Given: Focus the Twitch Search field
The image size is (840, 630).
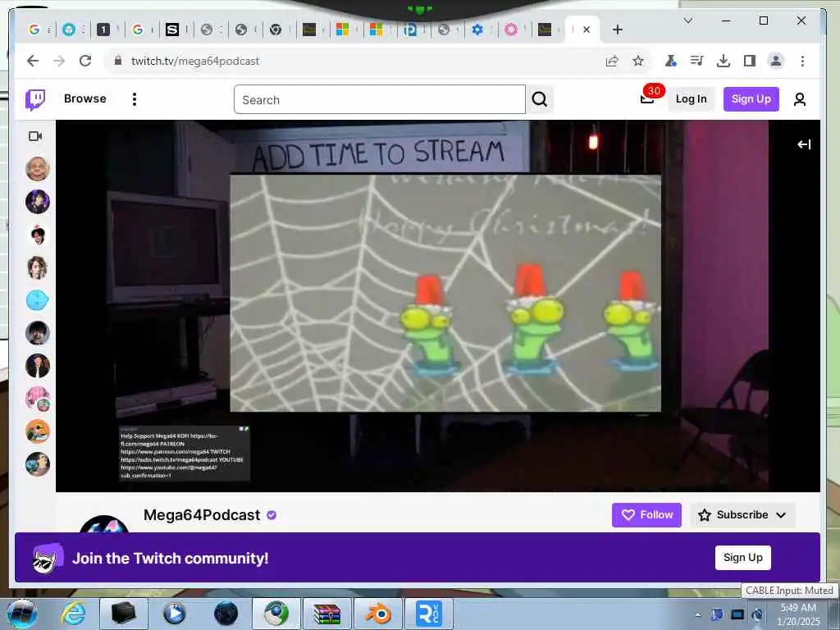Looking at the screenshot, I should pos(379,99).
